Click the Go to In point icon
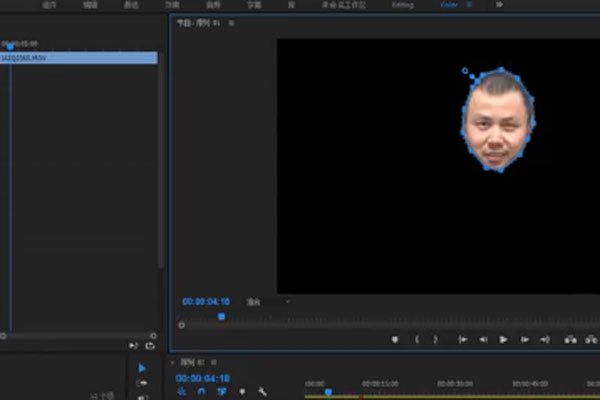The width and height of the screenshot is (600, 400). click(462, 340)
